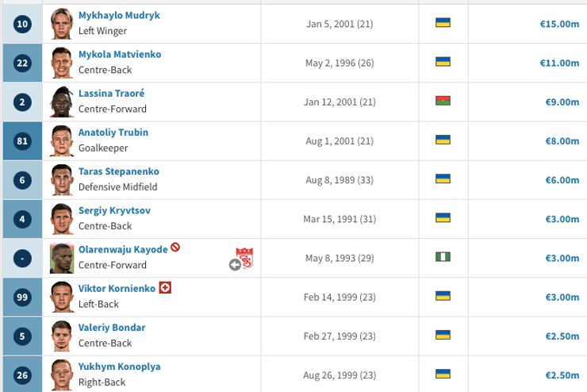
Task: Click the number 81 shirt badge
Action: [x=21, y=140]
